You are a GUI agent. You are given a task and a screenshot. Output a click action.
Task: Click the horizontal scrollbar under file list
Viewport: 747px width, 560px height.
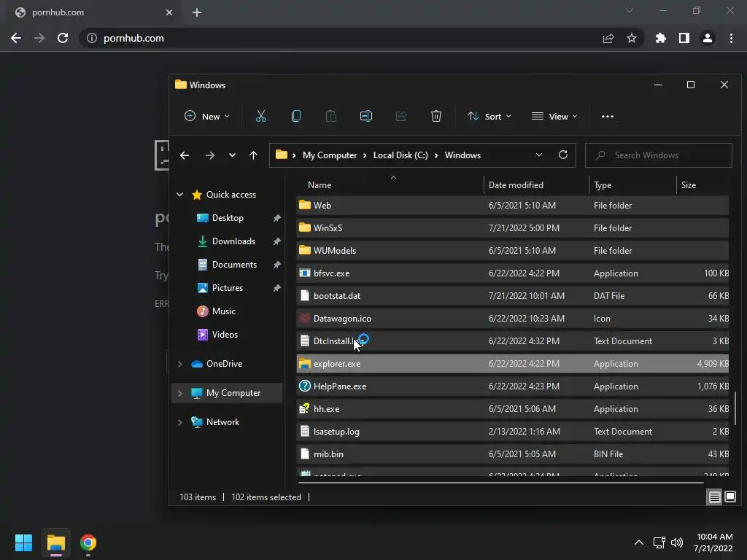[x=500, y=483]
